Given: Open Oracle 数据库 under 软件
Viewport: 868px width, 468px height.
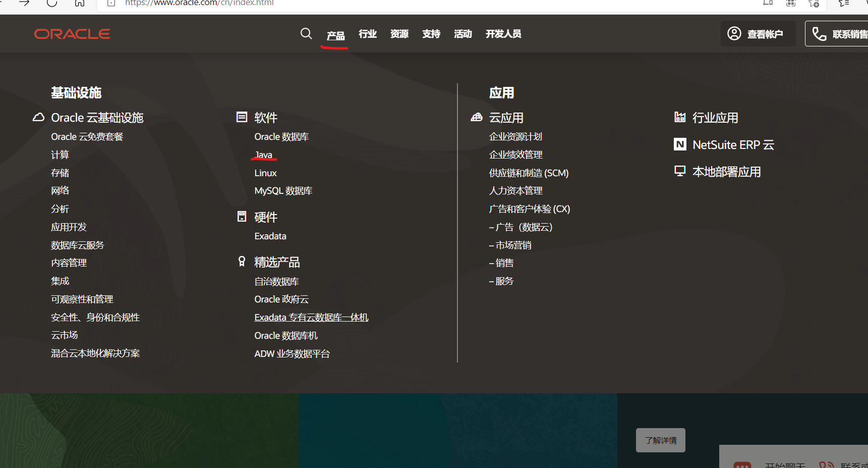Looking at the screenshot, I should [x=281, y=137].
